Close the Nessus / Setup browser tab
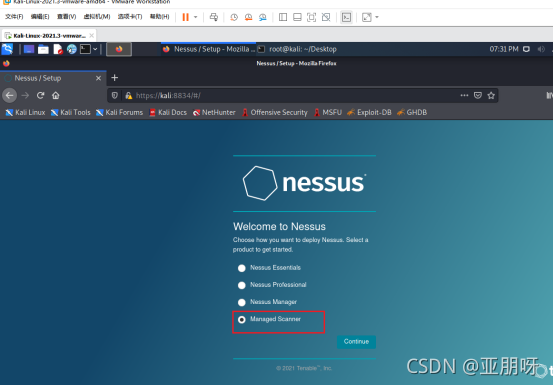This screenshot has width=554, height=385. coord(98,78)
